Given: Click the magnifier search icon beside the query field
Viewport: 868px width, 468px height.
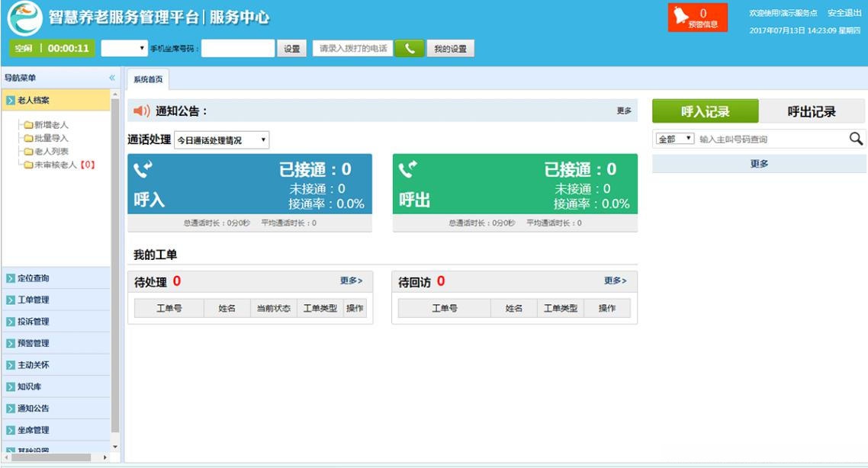Looking at the screenshot, I should coord(857,138).
